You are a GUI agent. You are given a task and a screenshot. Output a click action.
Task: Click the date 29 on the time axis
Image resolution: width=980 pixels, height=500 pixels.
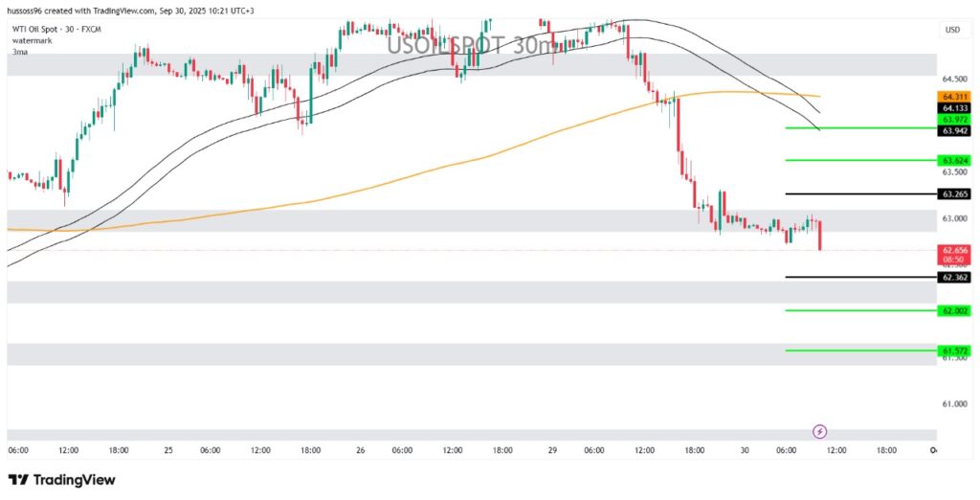(x=552, y=449)
